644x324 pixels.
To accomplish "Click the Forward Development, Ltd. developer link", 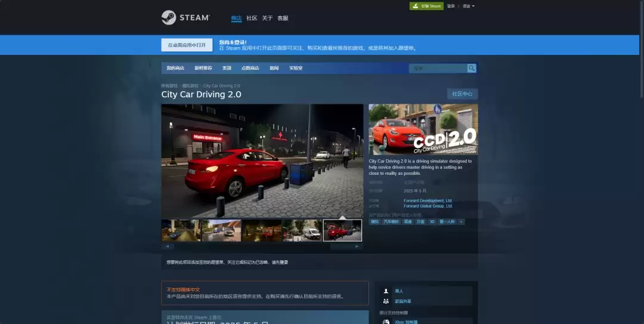I will click(x=428, y=200).
